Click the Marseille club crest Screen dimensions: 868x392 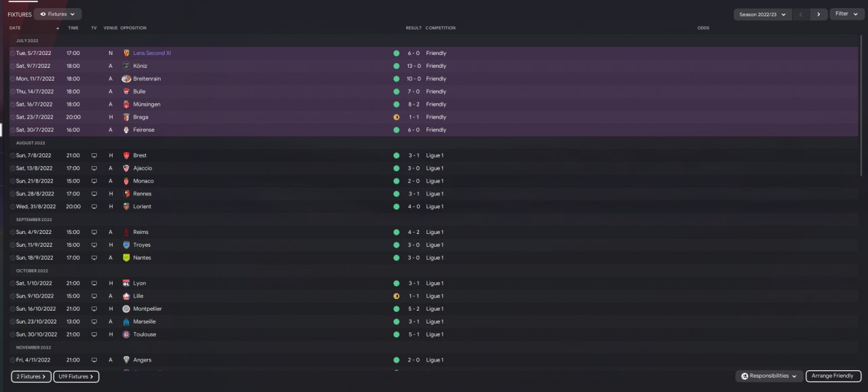pyautogui.click(x=126, y=321)
